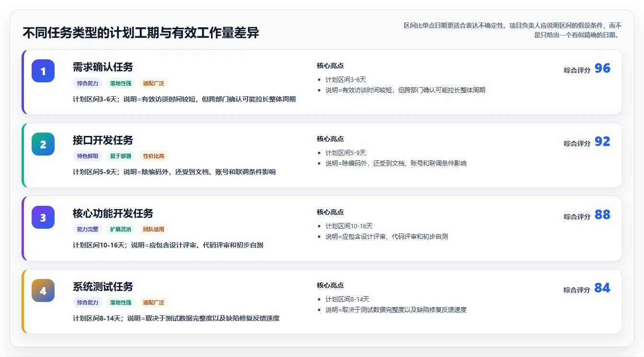The image size is (644, 357).
Task: Select the bullet item 计划区间5-9天
Action: [x=346, y=153]
